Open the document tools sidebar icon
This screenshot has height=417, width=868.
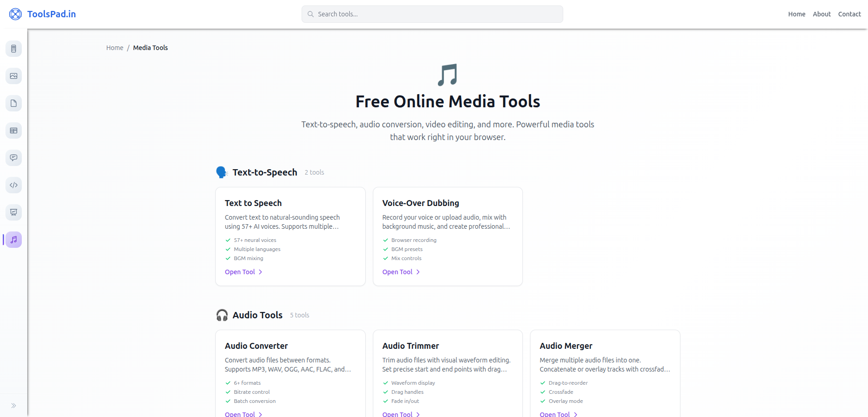tap(14, 103)
